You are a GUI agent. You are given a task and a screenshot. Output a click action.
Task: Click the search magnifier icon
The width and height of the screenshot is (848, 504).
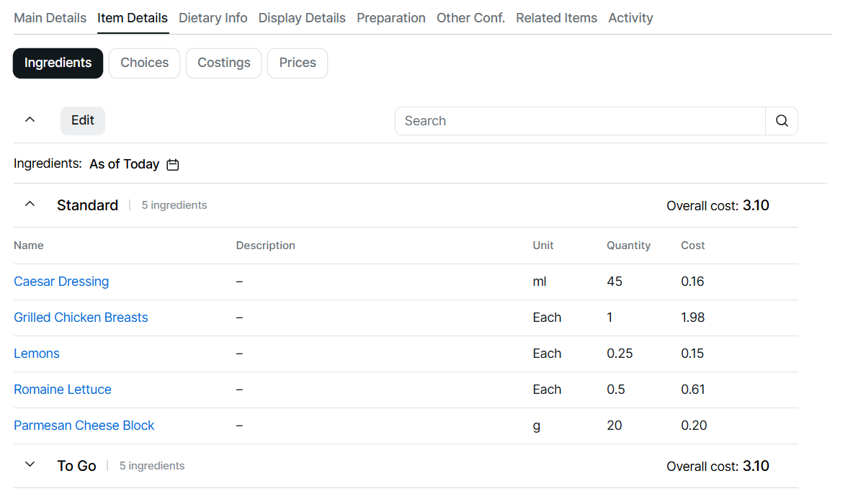[782, 121]
